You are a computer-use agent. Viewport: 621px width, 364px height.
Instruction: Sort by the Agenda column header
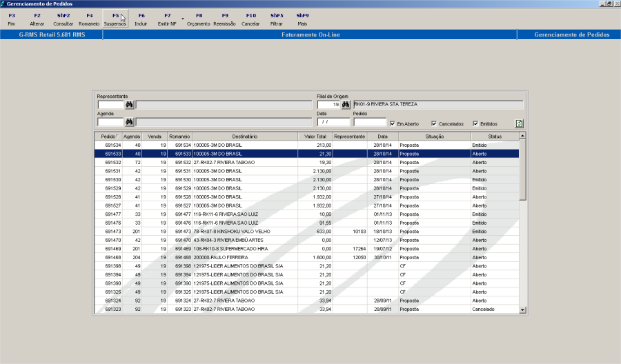tap(132, 136)
